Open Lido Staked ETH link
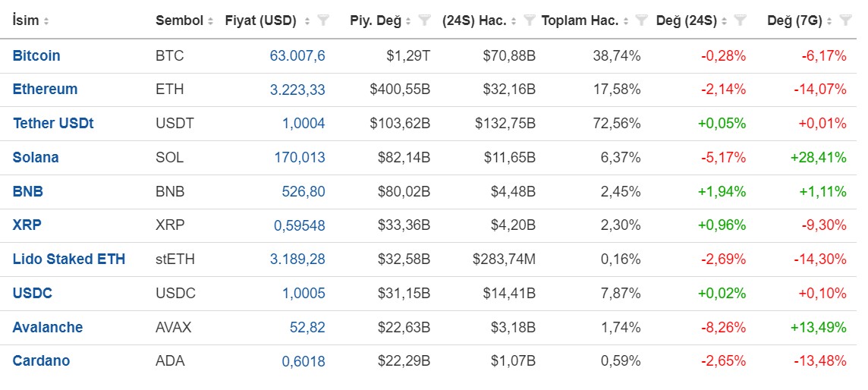 [x=69, y=259]
